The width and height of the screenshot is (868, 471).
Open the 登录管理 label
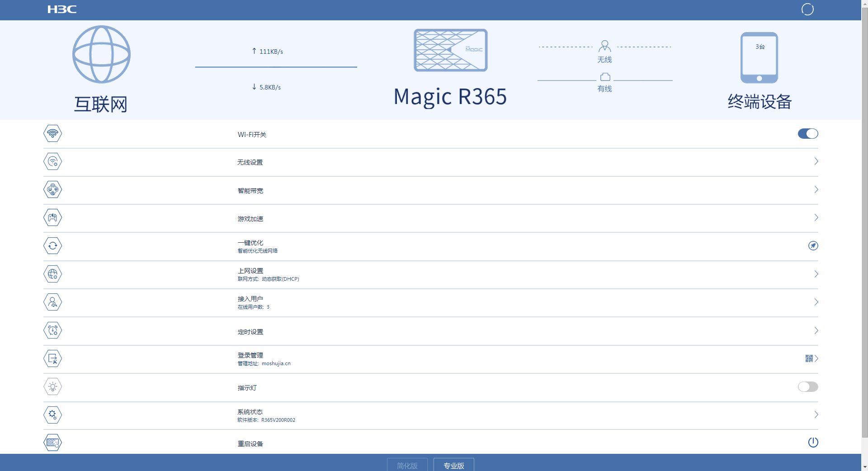click(250, 355)
